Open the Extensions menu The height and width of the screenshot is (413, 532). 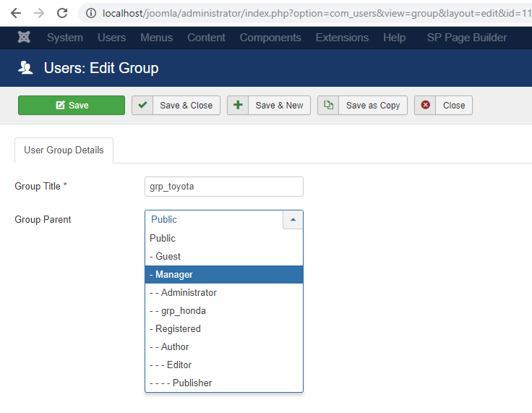[x=342, y=38]
